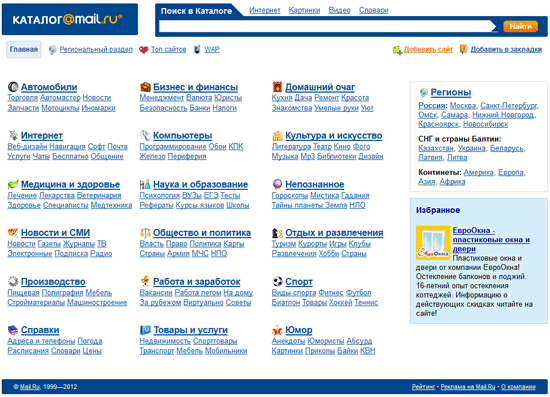Click the green leaf icon beside Медицина и здоровье
Screen dimensions: 550x397
[13, 184]
